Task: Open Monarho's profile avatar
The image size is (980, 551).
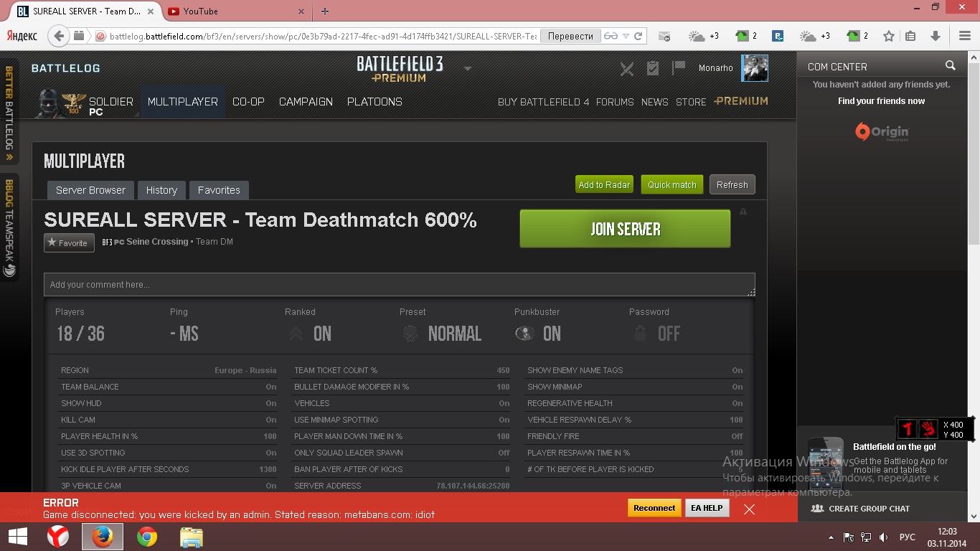Action: [755, 68]
